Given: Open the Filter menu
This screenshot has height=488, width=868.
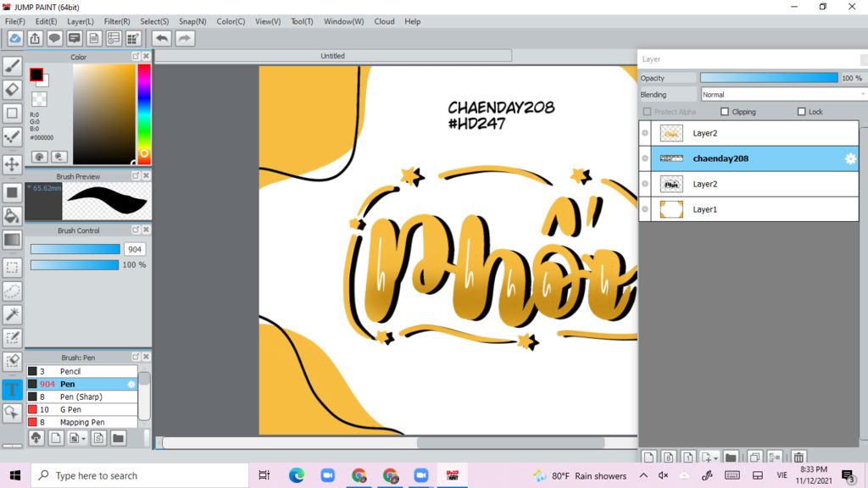Looking at the screenshot, I should tap(117, 21).
